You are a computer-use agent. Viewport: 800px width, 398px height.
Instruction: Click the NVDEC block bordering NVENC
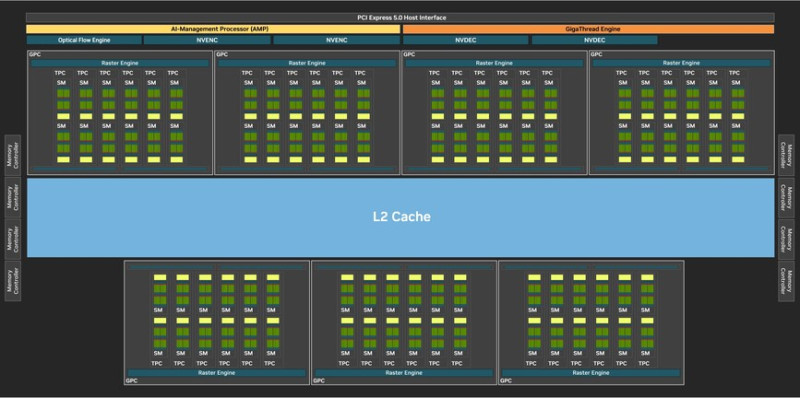pyautogui.click(x=465, y=40)
